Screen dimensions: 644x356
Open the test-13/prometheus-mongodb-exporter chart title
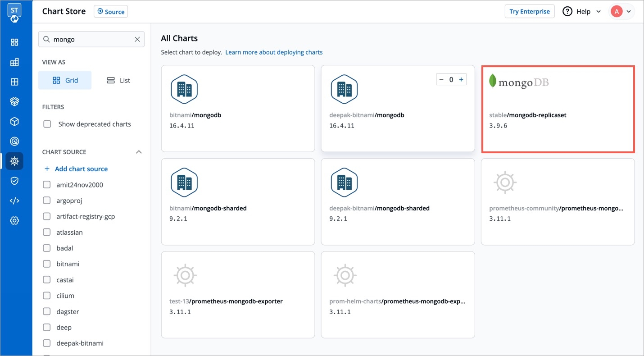[x=226, y=301]
